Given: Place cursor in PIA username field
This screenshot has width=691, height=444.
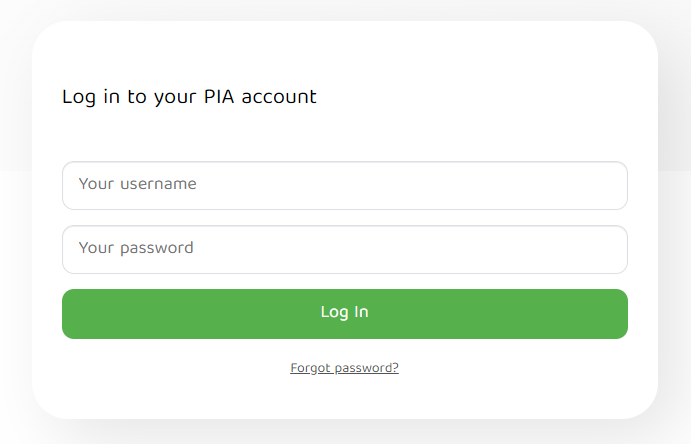Looking at the screenshot, I should tap(344, 185).
